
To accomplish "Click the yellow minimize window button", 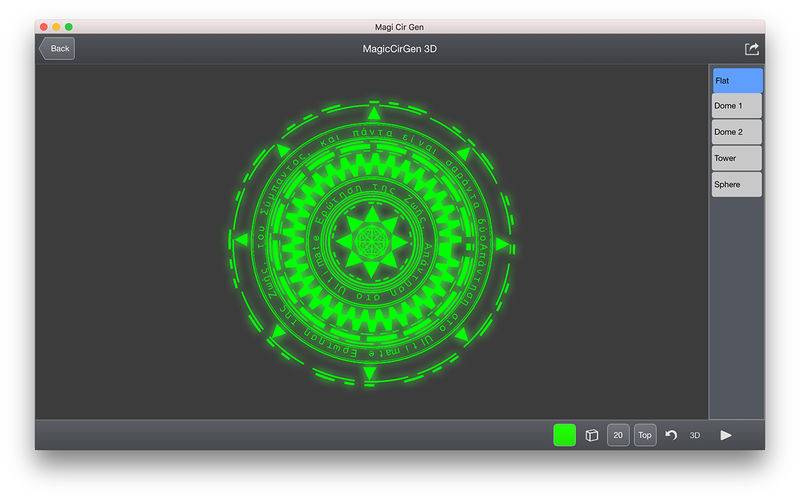I will [x=57, y=26].
